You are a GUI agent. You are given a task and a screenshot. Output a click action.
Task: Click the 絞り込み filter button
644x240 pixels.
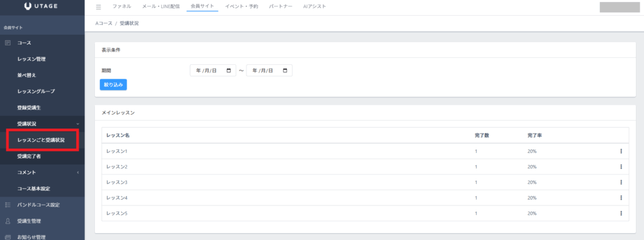pyautogui.click(x=113, y=84)
